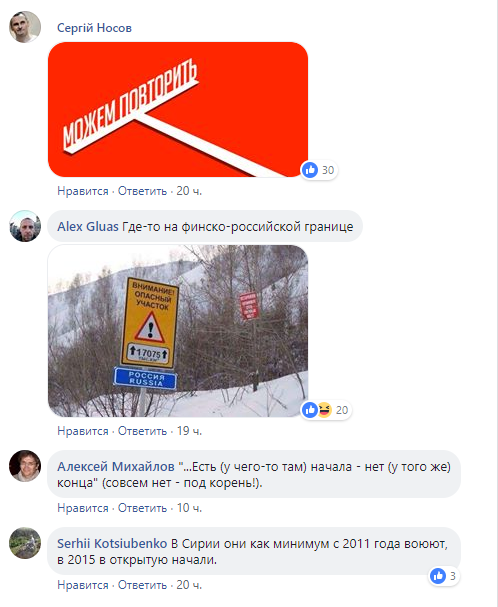Open Serhii Kotsiubenko's avatar image
This screenshot has height=607, width=498.
[25, 543]
